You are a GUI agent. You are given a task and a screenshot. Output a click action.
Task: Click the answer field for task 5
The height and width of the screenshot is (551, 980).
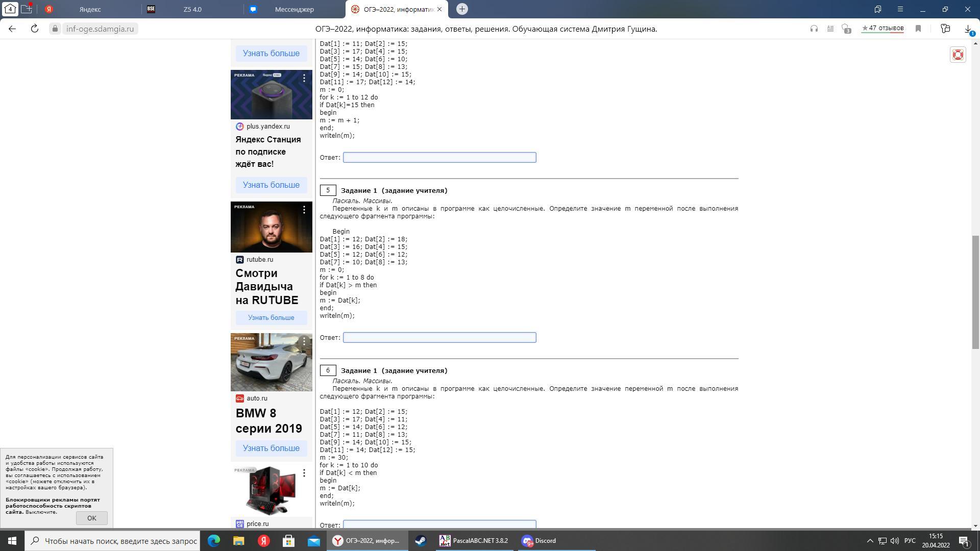click(439, 338)
